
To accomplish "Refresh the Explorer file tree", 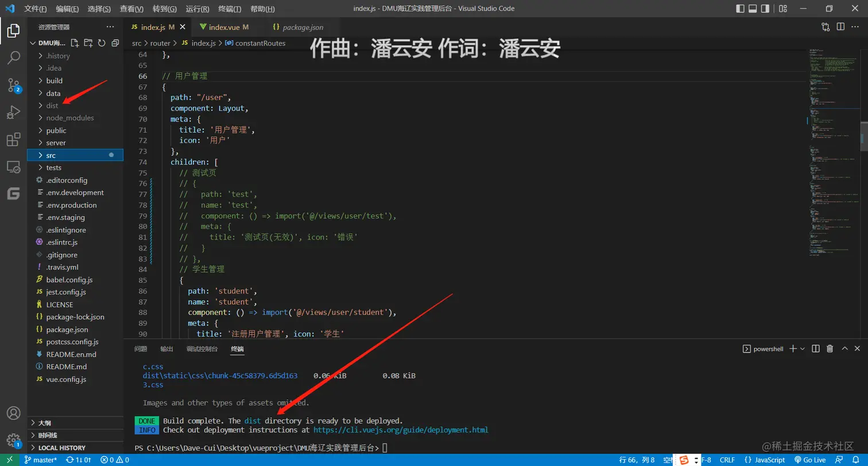I will (102, 43).
